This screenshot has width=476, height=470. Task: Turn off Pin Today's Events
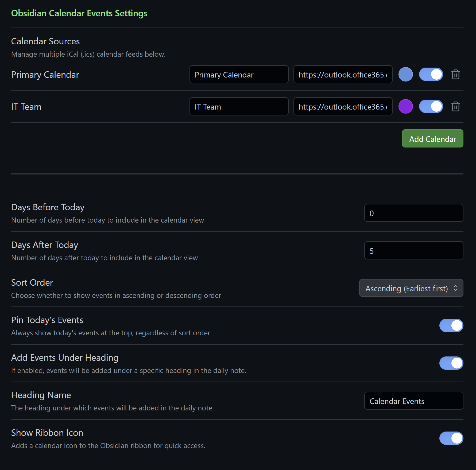[x=451, y=326]
